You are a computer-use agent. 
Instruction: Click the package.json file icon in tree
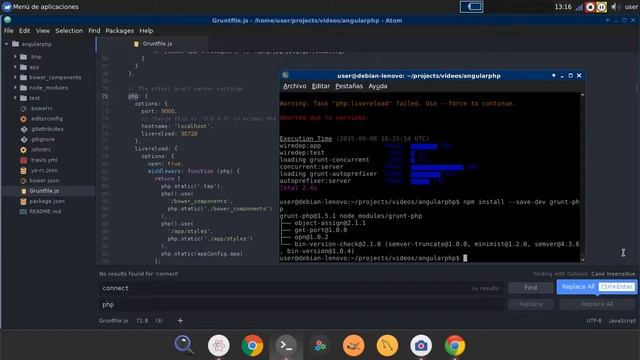click(x=24, y=201)
